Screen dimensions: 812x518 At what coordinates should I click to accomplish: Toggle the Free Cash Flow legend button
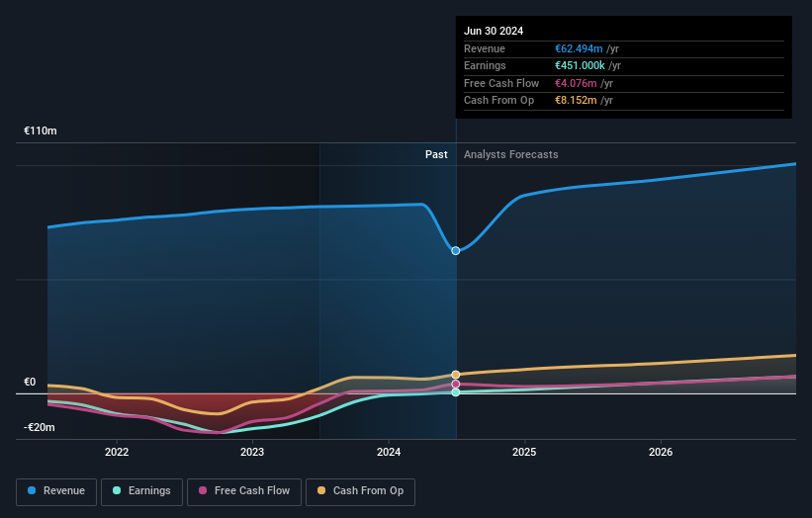point(244,491)
